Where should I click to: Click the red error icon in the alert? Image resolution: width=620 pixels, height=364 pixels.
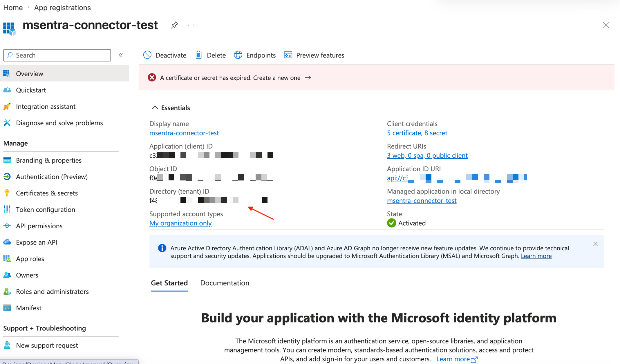(152, 77)
